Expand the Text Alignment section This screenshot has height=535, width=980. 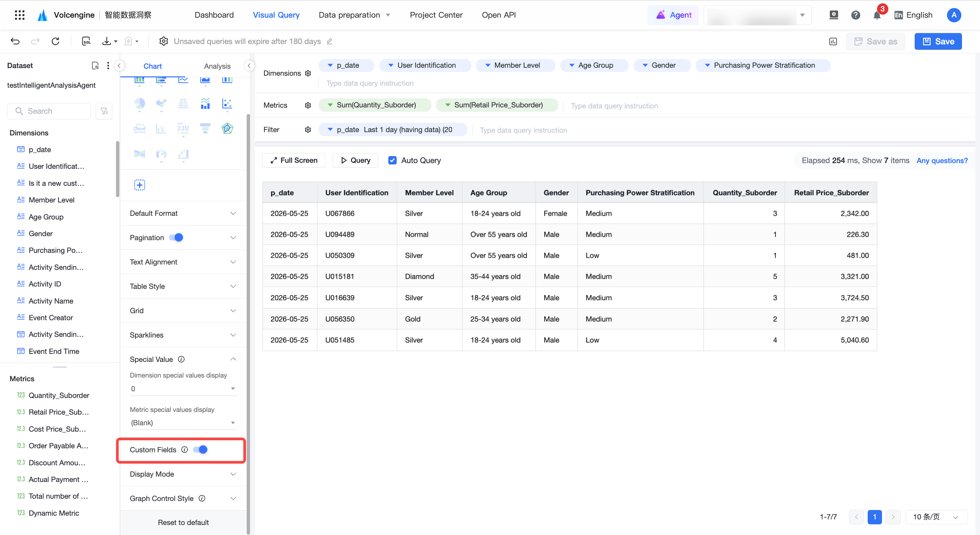tap(183, 262)
